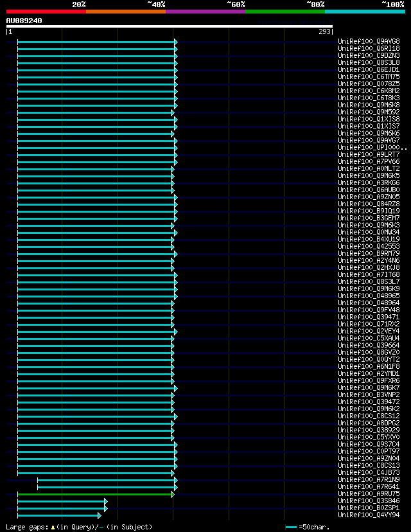411x532 pixels.
Task: Select the UniRef100_C6K8M2 label
Action: [x=369, y=91]
